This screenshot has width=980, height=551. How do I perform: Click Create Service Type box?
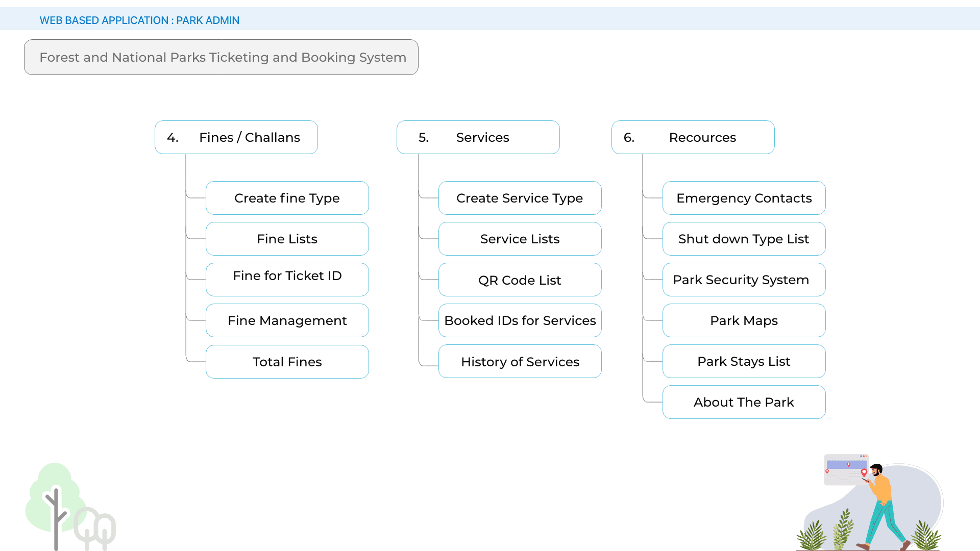(x=520, y=198)
